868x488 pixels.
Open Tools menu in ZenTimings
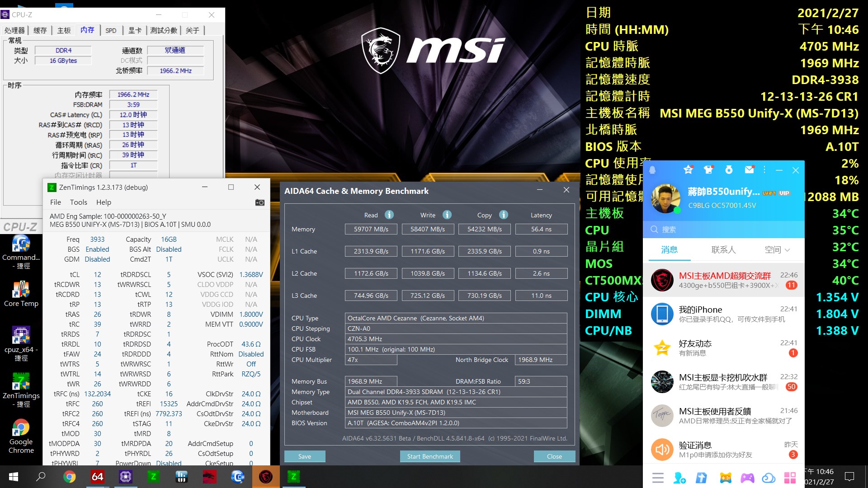point(78,202)
